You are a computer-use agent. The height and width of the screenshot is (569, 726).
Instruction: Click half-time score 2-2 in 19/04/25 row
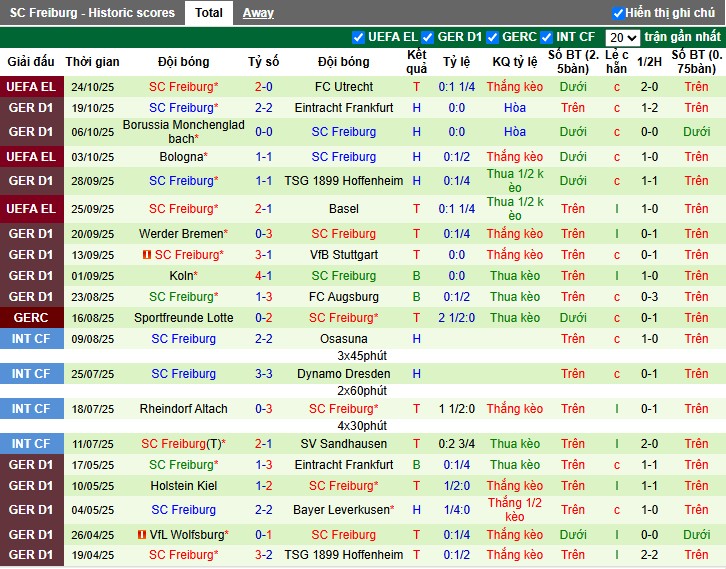pos(649,555)
